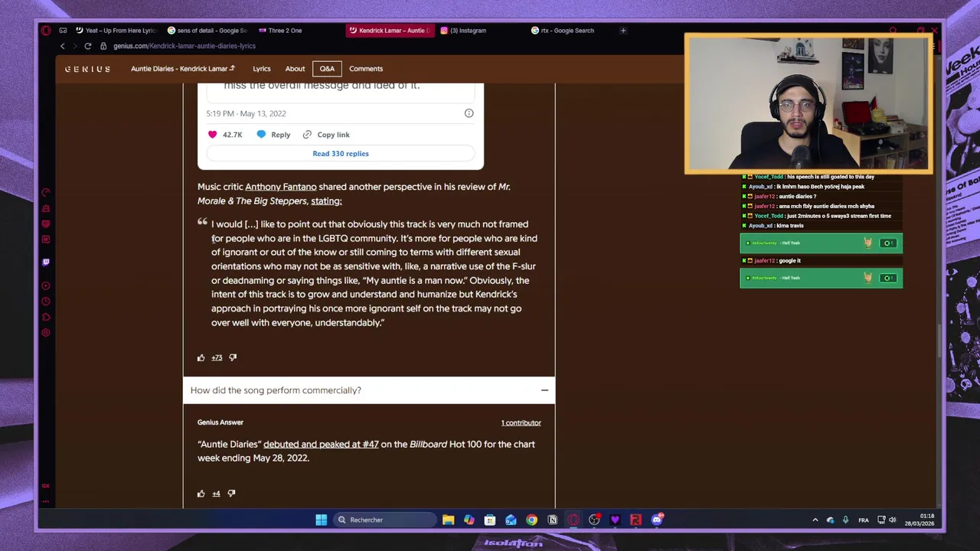980x551 pixels.
Task: Switch to the sens of detail Google tab
Action: point(207,31)
